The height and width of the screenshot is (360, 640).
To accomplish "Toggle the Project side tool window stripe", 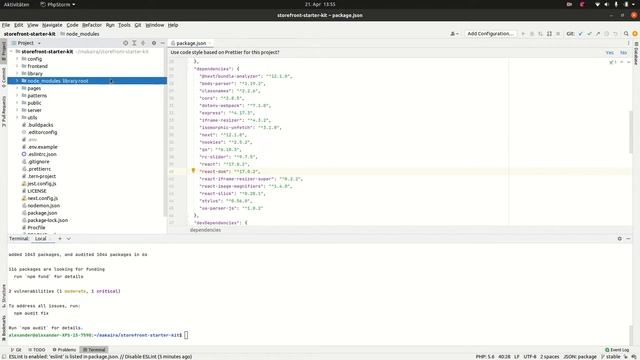I will [x=4, y=51].
